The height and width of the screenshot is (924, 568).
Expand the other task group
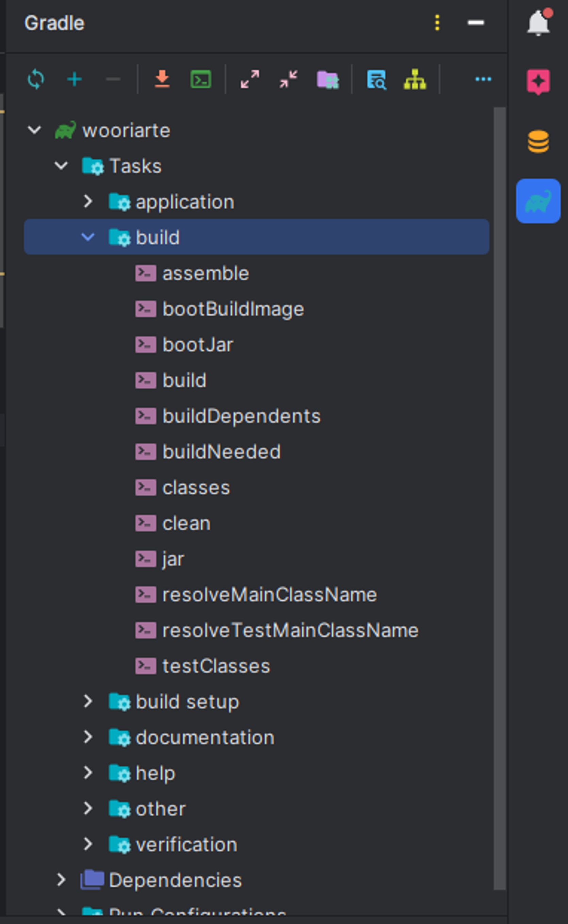point(88,808)
